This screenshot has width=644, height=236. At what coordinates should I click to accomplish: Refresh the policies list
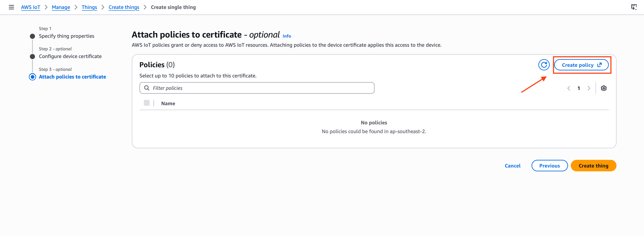coord(544,64)
